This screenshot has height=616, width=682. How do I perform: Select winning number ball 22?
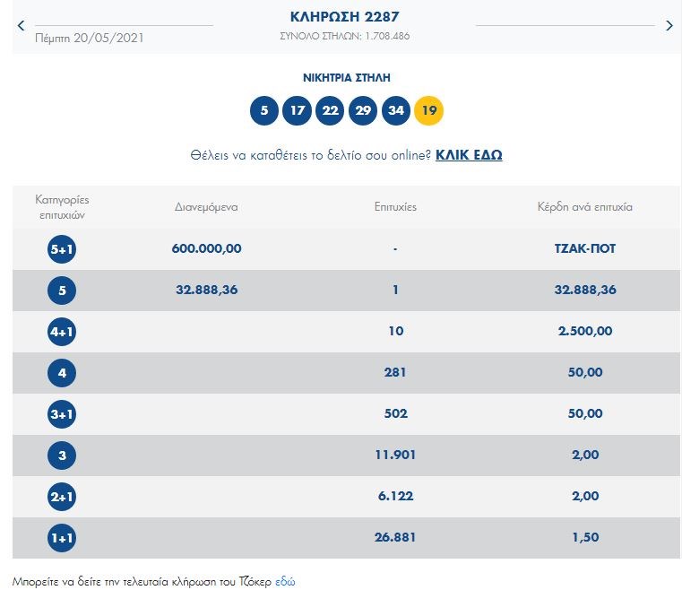coord(330,111)
